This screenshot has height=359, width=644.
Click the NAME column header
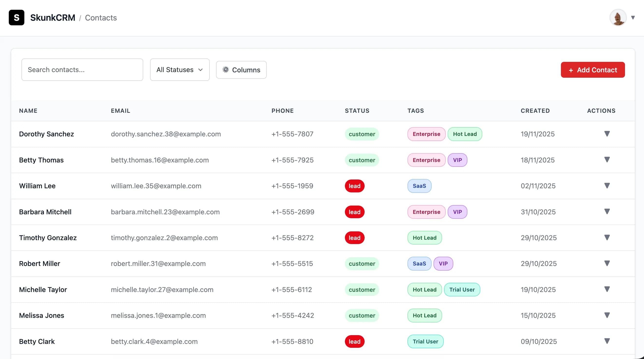[x=28, y=111]
